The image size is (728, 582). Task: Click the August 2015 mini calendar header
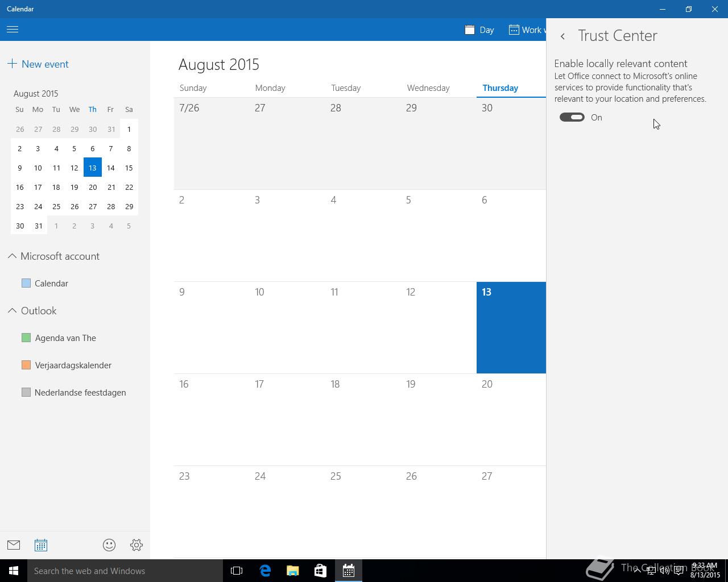pyautogui.click(x=36, y=93)
